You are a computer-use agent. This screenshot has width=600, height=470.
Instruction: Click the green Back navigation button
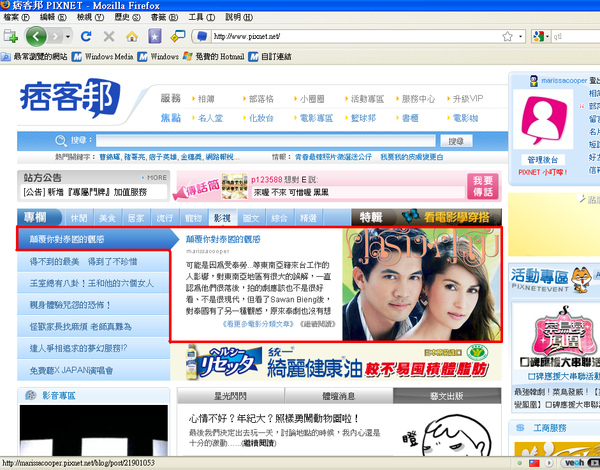(36, 36)
